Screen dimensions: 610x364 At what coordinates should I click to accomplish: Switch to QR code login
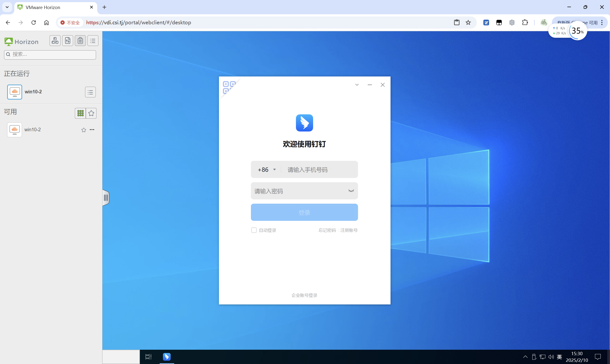point(229,87)
